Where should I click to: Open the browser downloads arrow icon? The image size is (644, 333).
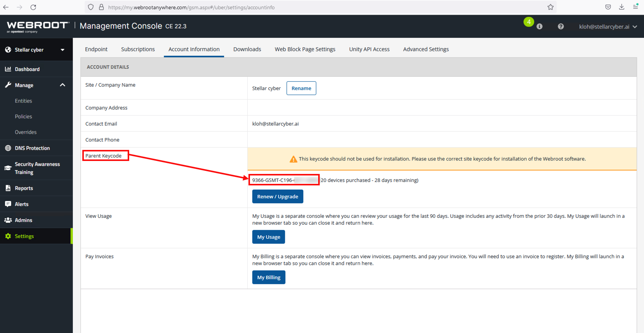tap(622, 7)
